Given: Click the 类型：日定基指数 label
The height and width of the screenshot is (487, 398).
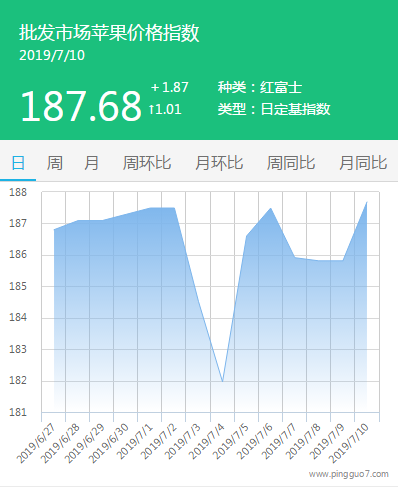Looking at the screenshot, I should pyautogui.click(x=274, y=109).
